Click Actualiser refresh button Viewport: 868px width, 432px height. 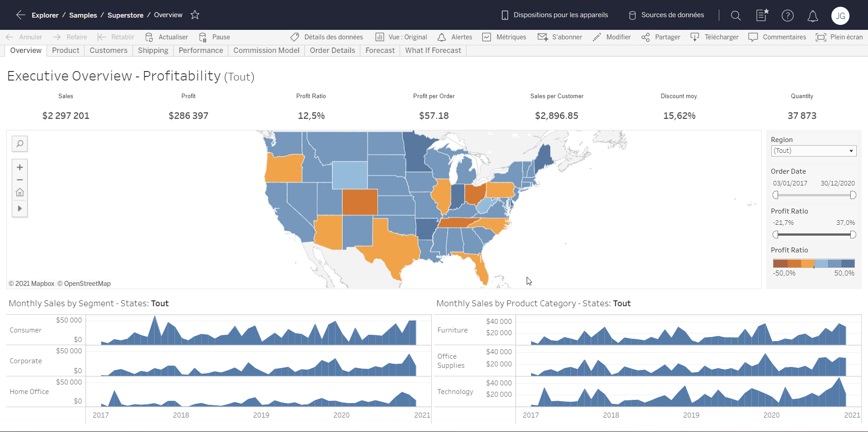pos(166,37)
